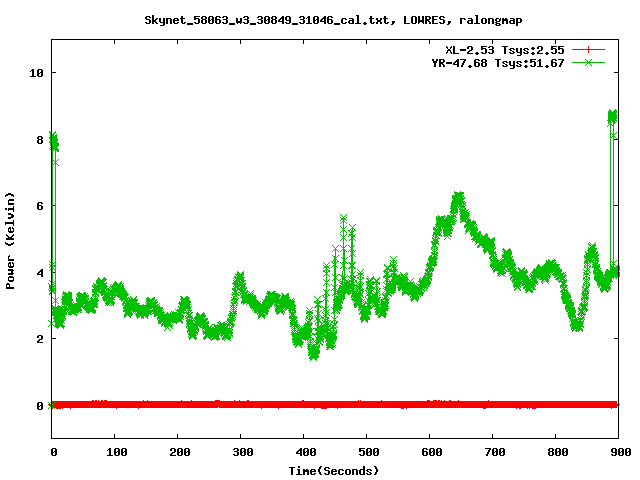Image resolution: width=640 pixels, height=480 pixels.
Task: Click the green spike at right edge near 890 seconds
Action: click(x=612, y=116)
